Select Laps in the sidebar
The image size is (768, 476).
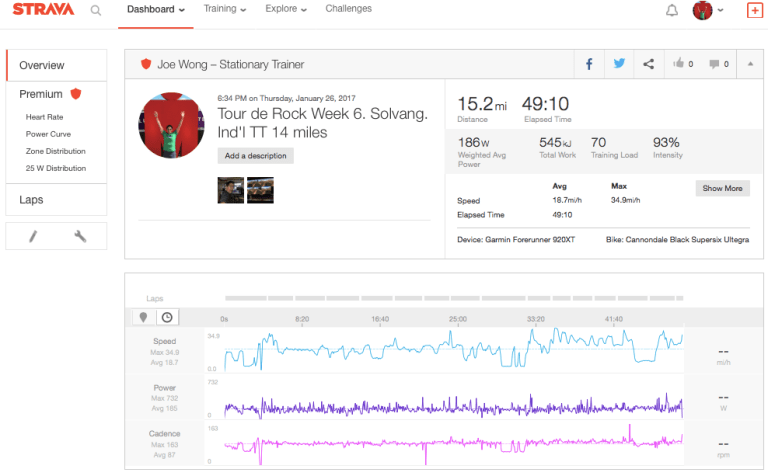click(x=31, y=200)
